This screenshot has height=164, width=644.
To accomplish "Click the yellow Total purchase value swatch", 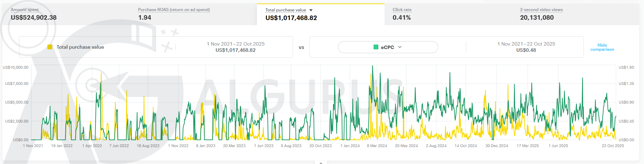I will pyautogui.click(x=50, y=47).
